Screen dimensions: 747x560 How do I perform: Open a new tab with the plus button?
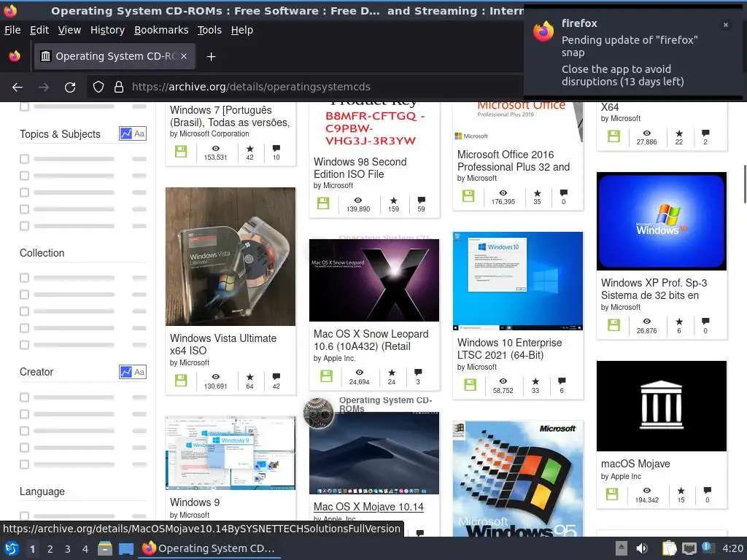(x=211, y=57)
